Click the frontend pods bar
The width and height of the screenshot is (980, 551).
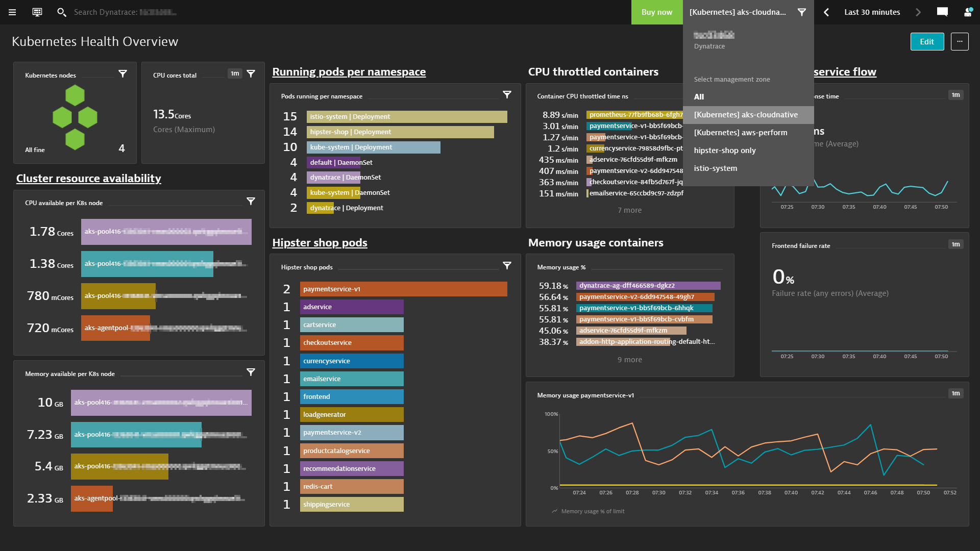point(352,397)
